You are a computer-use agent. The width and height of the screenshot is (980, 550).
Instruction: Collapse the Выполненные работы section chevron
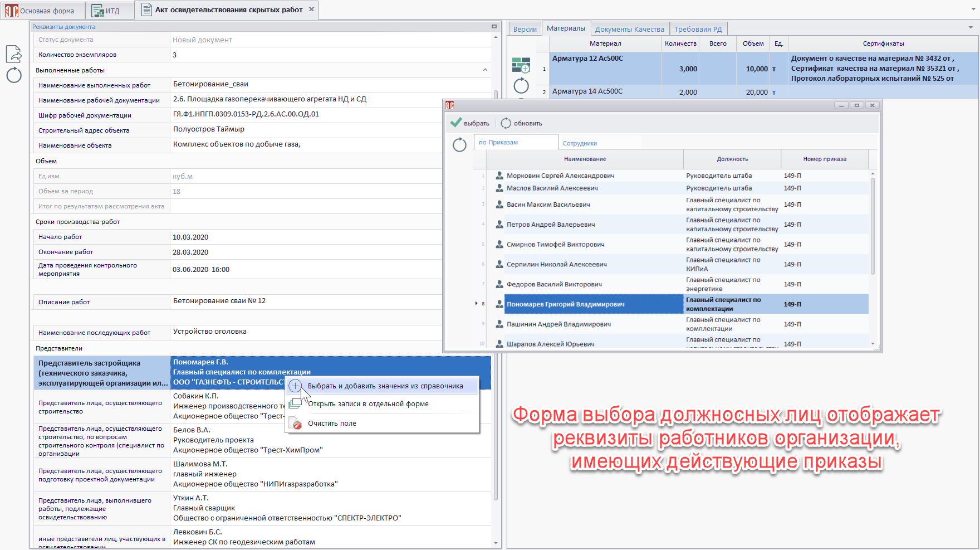tap(485, 70)
